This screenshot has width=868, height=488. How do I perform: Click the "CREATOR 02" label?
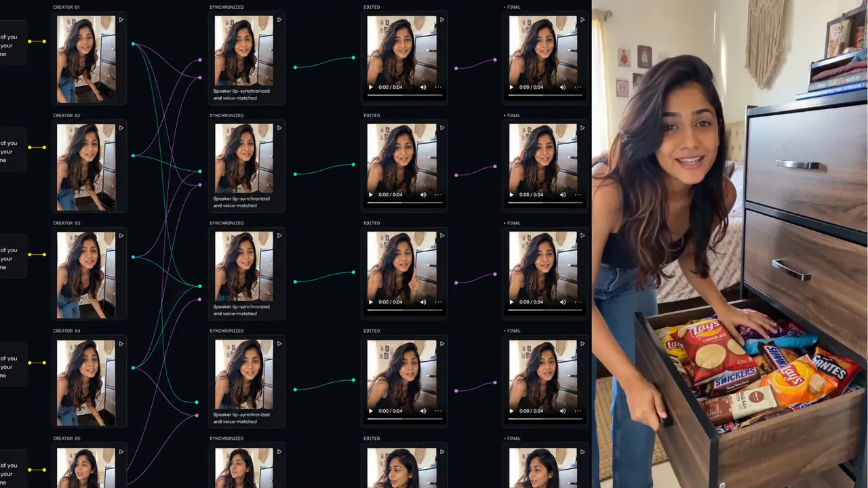tap(66, 115)
